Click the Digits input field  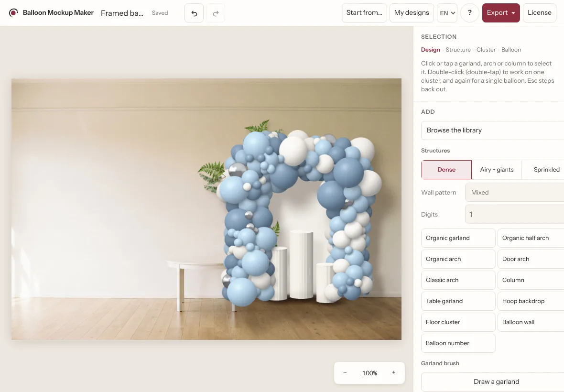(x=514, y=214)
